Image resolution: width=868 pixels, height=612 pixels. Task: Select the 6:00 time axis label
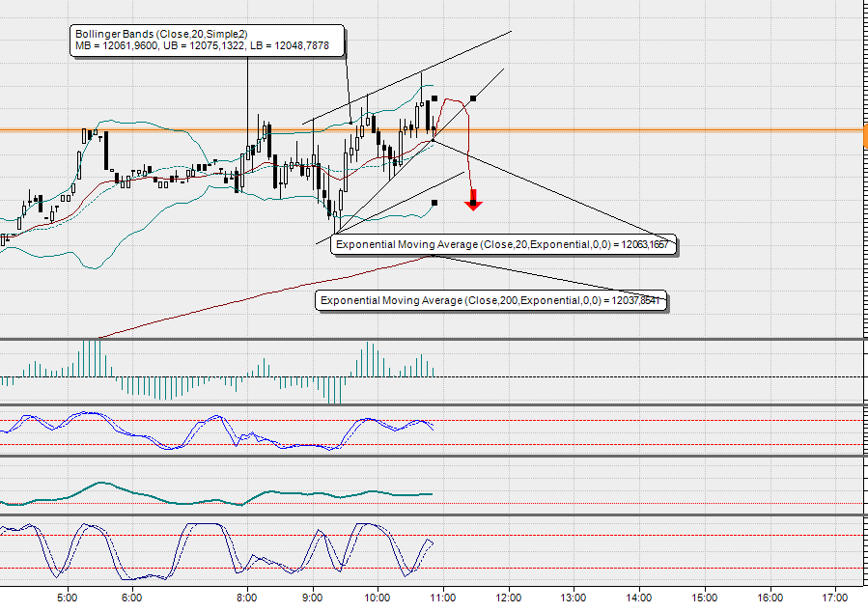pos(131,598)
